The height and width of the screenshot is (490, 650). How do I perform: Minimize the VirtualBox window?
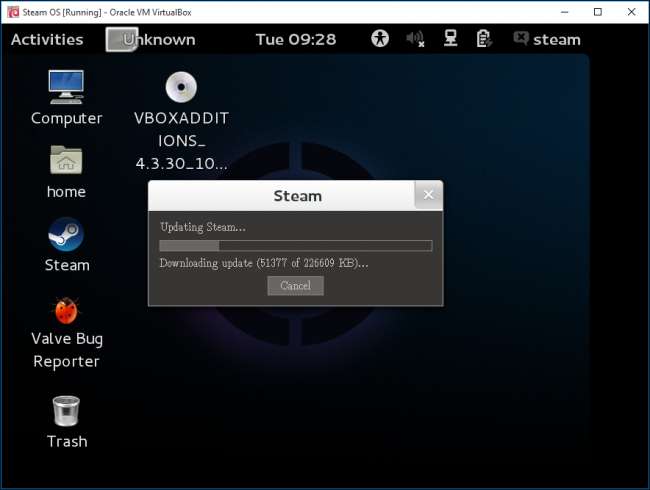564,12
